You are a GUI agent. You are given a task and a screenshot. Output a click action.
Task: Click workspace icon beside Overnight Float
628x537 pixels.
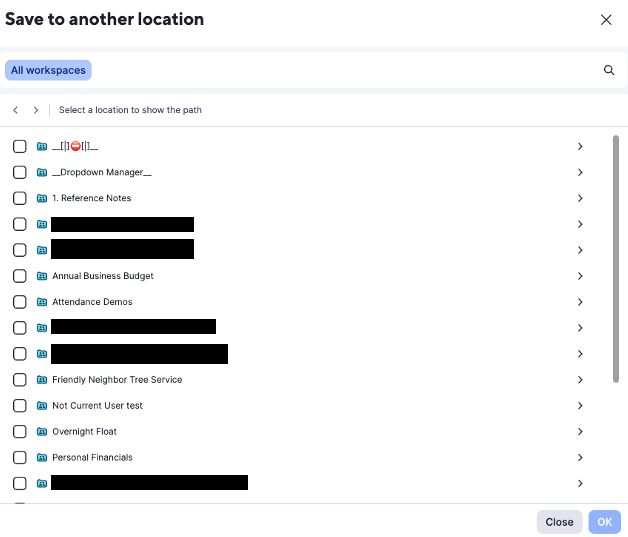pyautogui.click(x=42, y=432)
